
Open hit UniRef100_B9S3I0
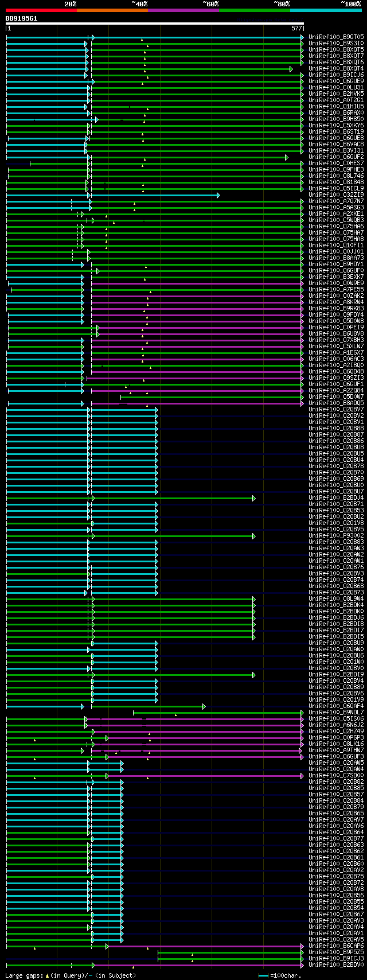pos(336,44)
